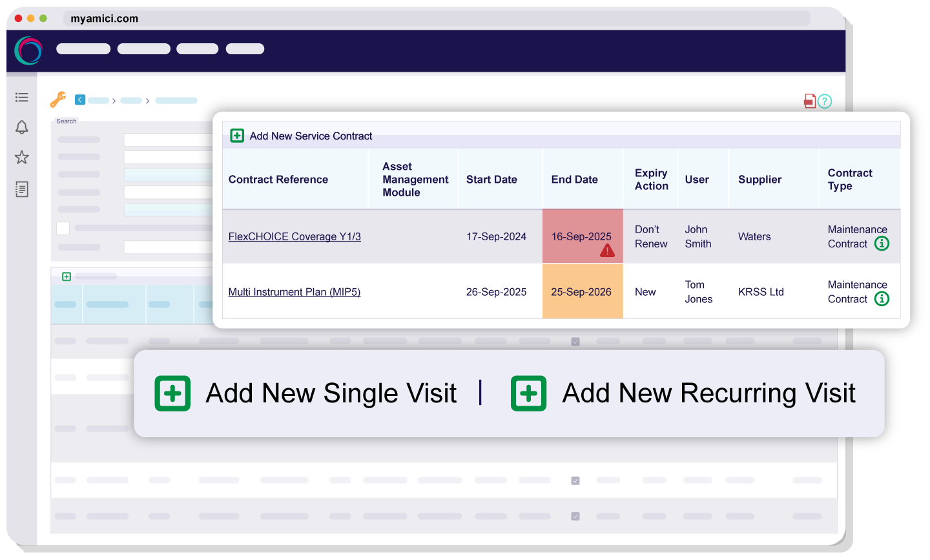The image size is (930, 560).
Task: Toggle the checkbox in search panel
Action: [x=63, y=228]
